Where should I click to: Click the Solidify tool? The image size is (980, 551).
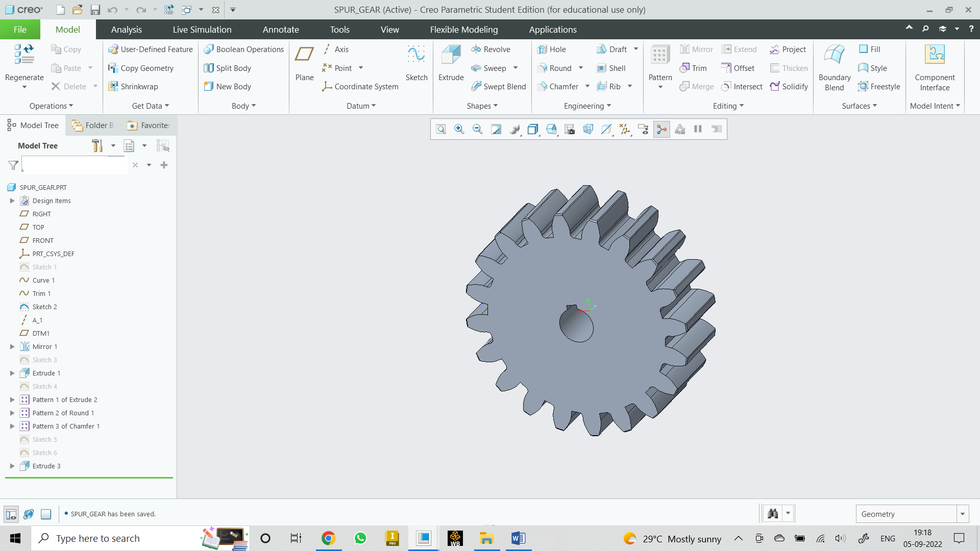coord(789,87)
